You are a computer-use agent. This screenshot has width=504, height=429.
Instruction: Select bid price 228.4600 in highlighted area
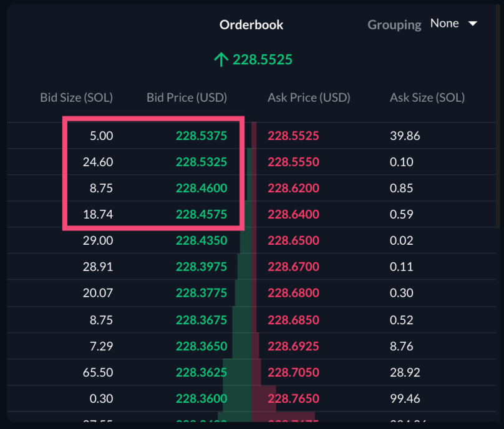[x=201, y=187]
